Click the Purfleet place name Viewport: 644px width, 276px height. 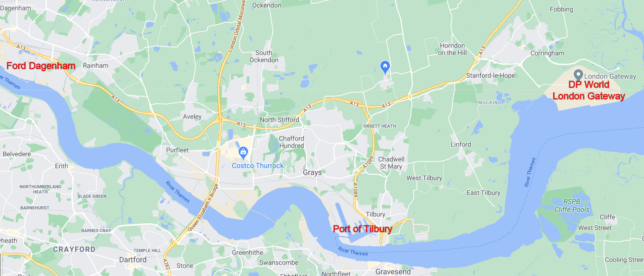[x=177, y=150]
